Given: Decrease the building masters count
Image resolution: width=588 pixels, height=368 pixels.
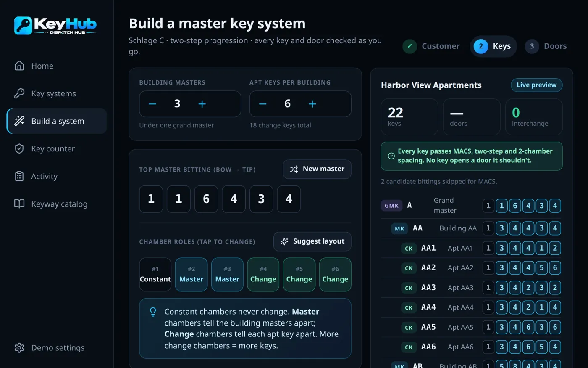Looking at the screenshot, I should pyautogui.click(x=152, y=104).
